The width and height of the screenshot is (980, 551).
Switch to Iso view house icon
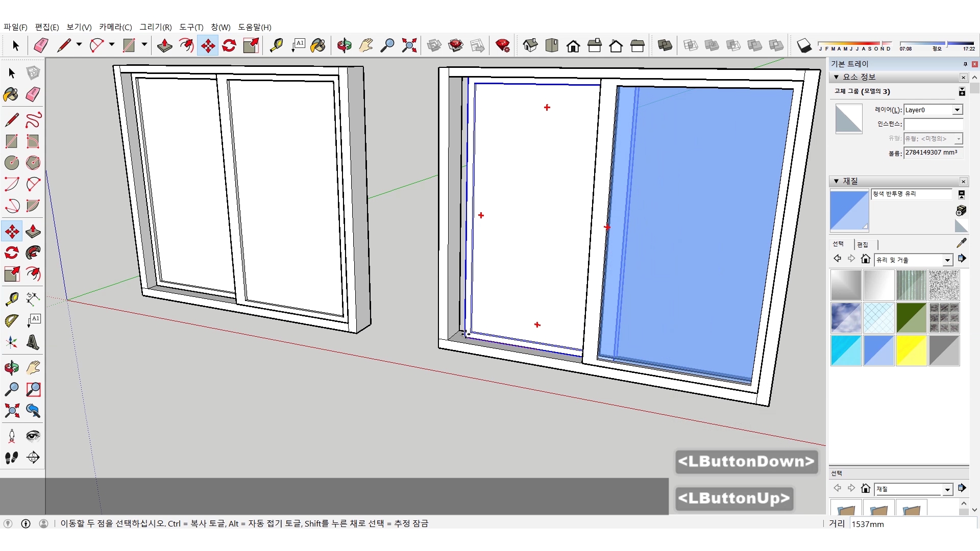tap(530, 46)
